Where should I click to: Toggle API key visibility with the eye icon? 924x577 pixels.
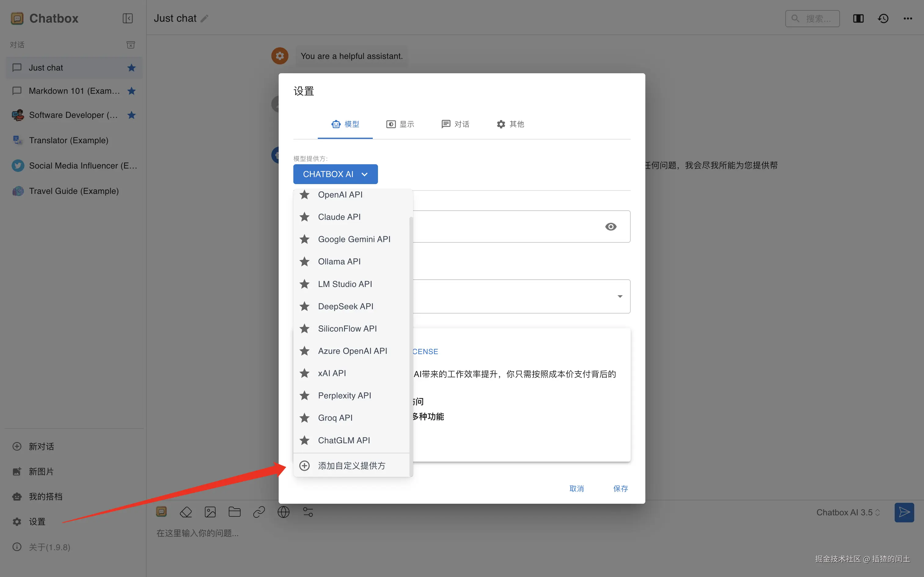tap(610, 226)
